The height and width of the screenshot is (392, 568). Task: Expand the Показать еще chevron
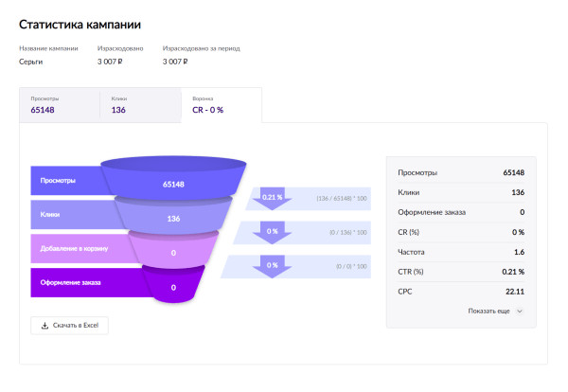(x=519, y=311)
